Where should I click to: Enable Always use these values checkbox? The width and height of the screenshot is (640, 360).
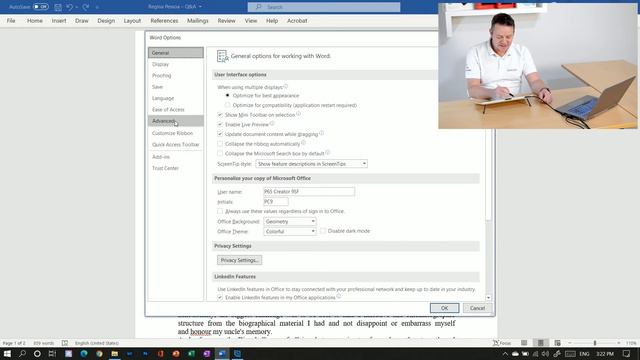click(x=220, y=211)
